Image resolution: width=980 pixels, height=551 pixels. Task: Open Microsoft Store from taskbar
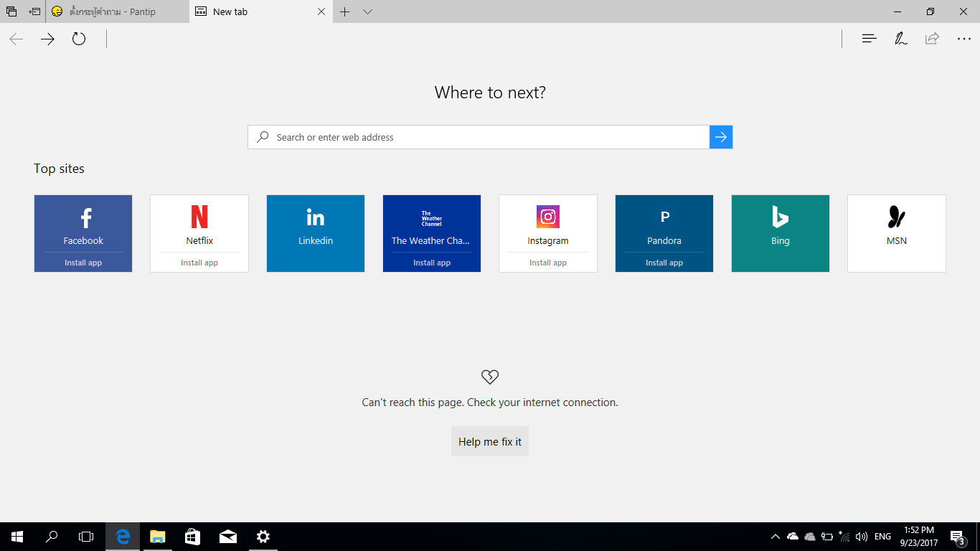tap(192, 537)
